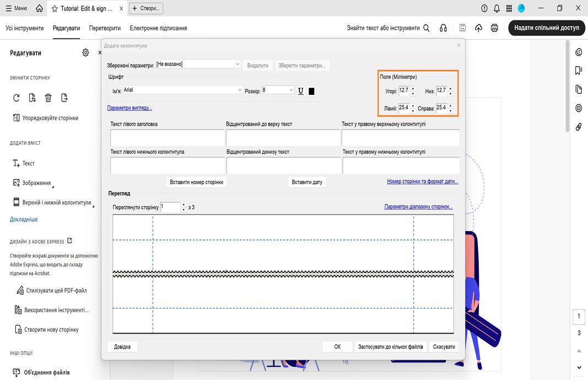Increase the Справа margin stepper
The width and height of the screenshot is (588, 380).
[x=451, y=106]
